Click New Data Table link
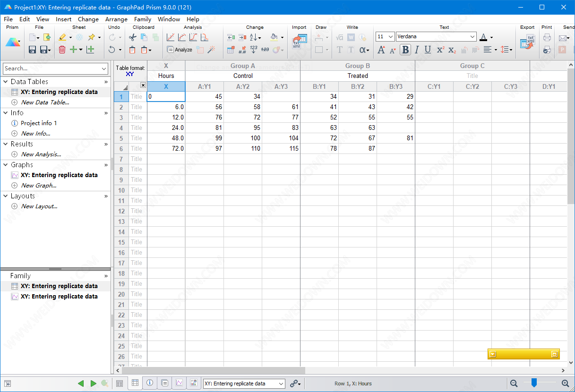 [45, 102]
